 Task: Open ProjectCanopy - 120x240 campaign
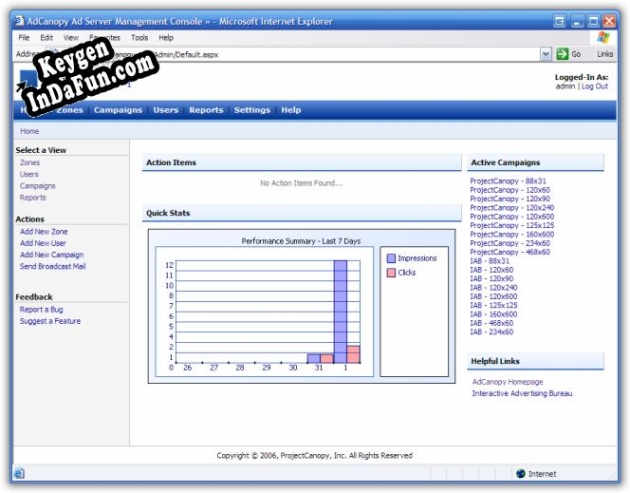coord(512,208)
